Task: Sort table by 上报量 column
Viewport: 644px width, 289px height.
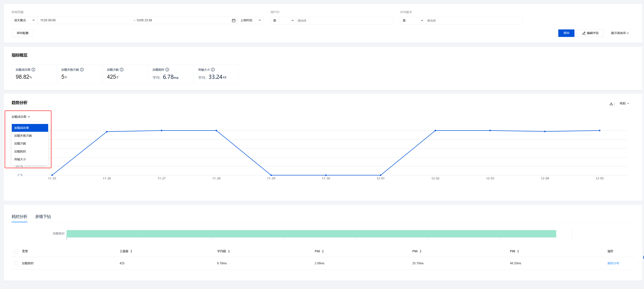Action: [131, 251]
